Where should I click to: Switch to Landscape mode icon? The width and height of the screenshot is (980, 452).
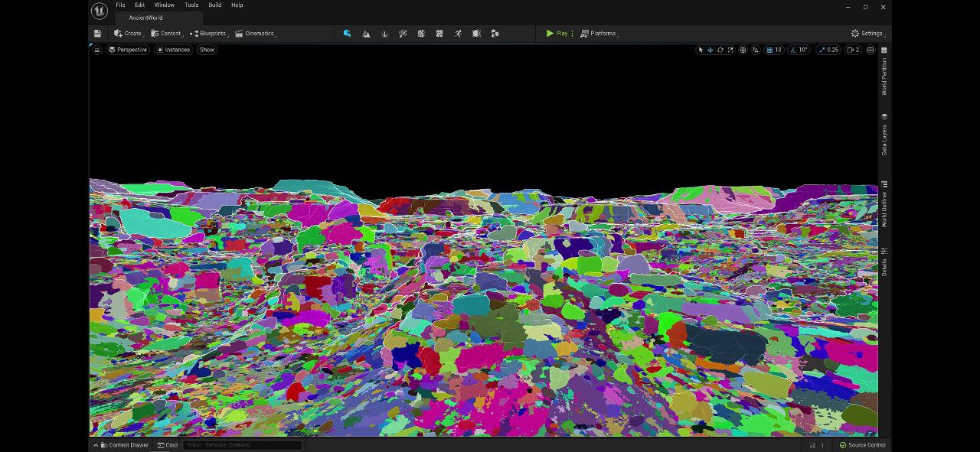[366, 34]
